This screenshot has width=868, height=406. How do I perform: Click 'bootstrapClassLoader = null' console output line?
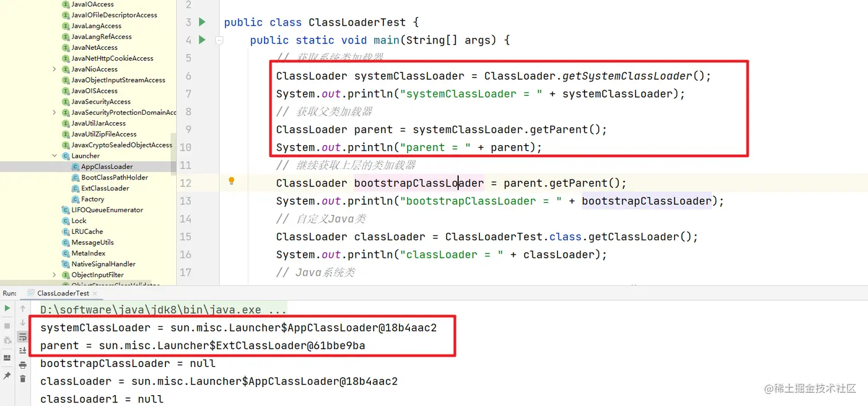tap(128, 364)
